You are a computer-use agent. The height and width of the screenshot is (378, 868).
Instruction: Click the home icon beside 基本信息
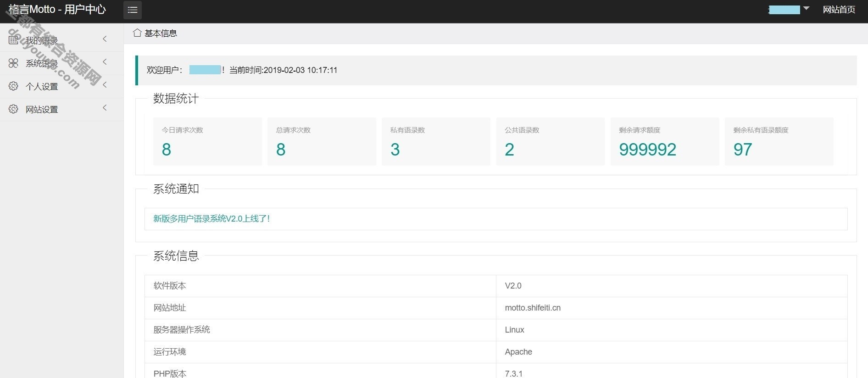pos(137,33)
